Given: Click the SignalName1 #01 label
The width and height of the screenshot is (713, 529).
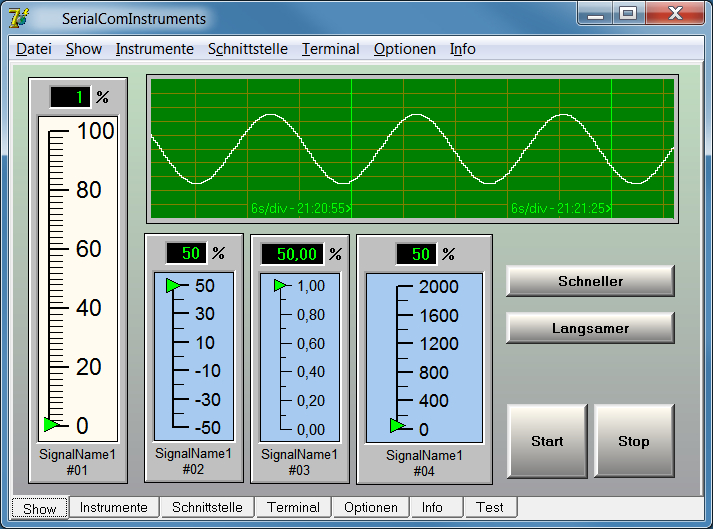Looking at the screenshot, I should [x=77, y=462].
